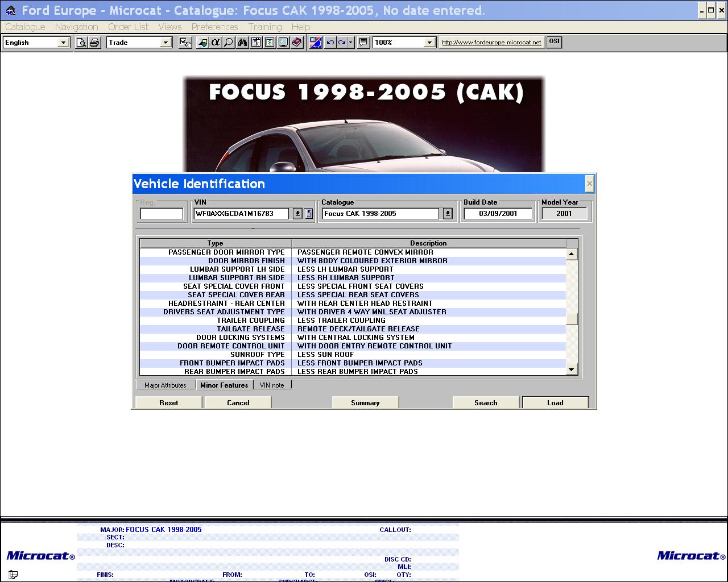Open the Catalogue selection dropdown arrow
Viewport: 728px width, 582px height.
(x=448, y=214)
